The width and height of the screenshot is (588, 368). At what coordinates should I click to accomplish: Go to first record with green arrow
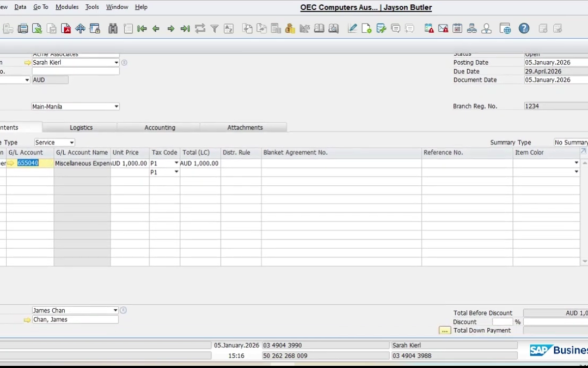142,29
